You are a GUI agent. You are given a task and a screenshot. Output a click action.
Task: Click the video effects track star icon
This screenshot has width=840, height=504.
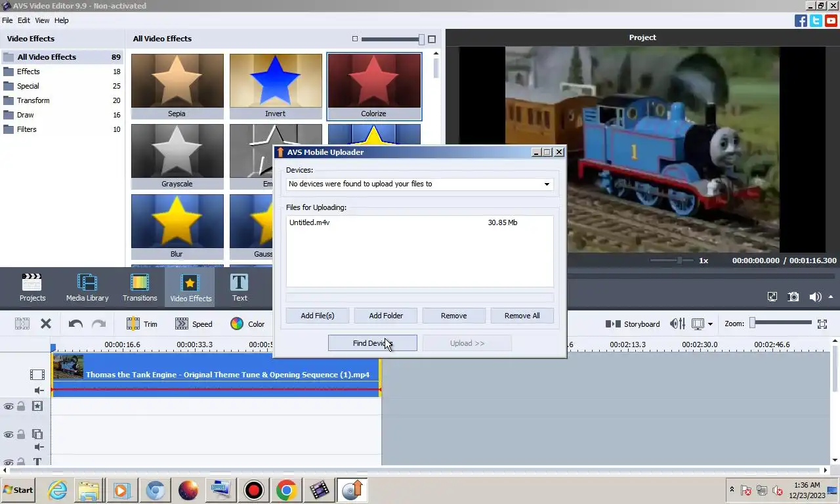tap(37, 406)
